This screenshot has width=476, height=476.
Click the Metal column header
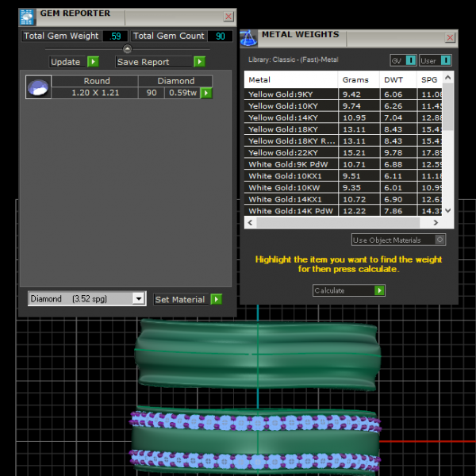click(x=259, y=80)
